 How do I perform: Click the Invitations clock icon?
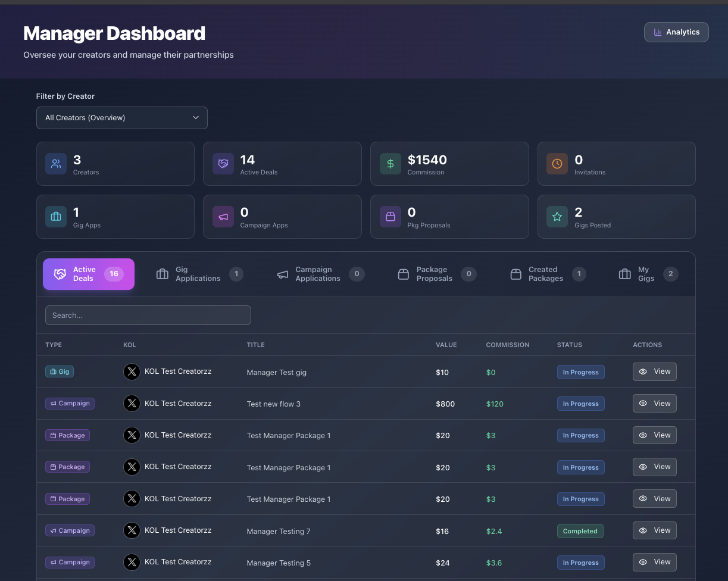pos(557,164)
